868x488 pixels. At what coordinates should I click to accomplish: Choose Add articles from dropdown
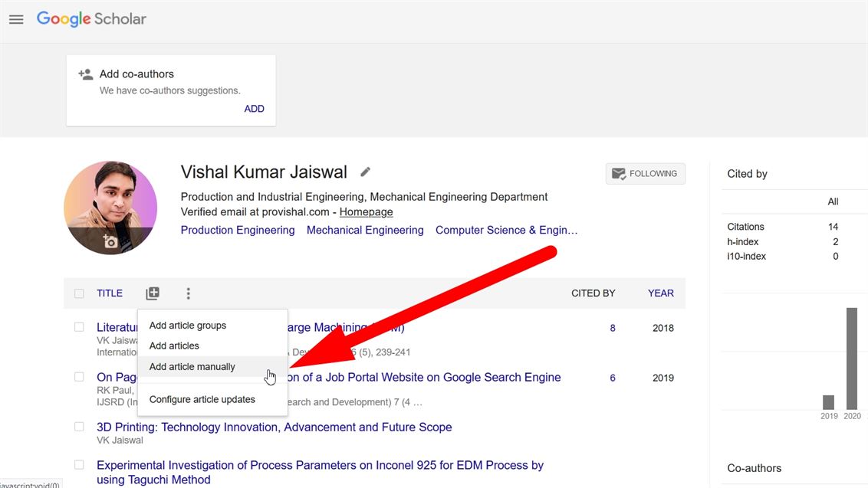coord(212,346)
